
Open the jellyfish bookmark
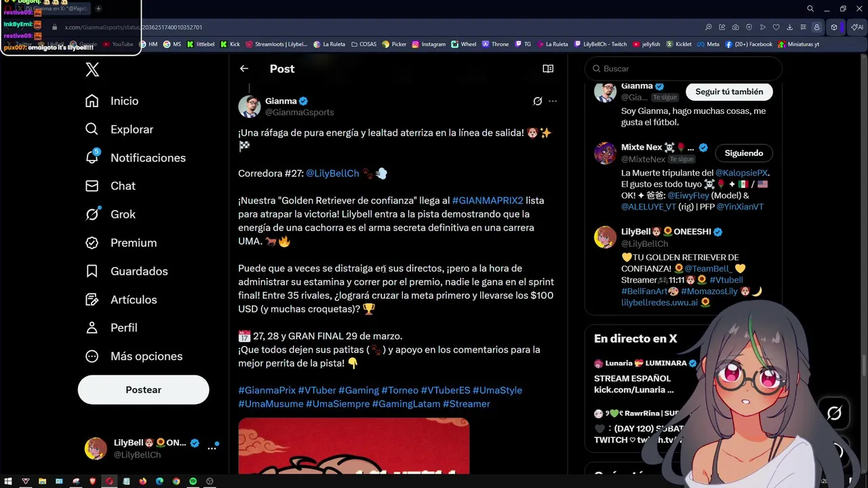(646, 44)
